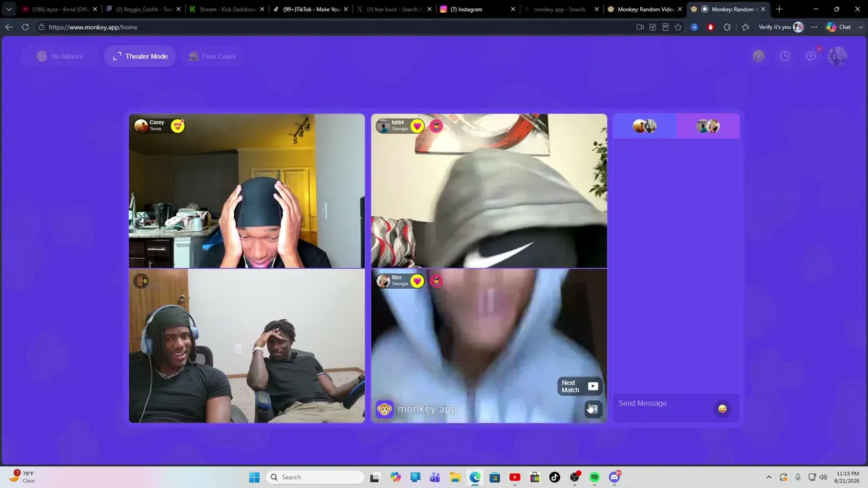The image size is (868, 488).
Task: Open Spotify from the taskbar
Action: tap(595, 477)
